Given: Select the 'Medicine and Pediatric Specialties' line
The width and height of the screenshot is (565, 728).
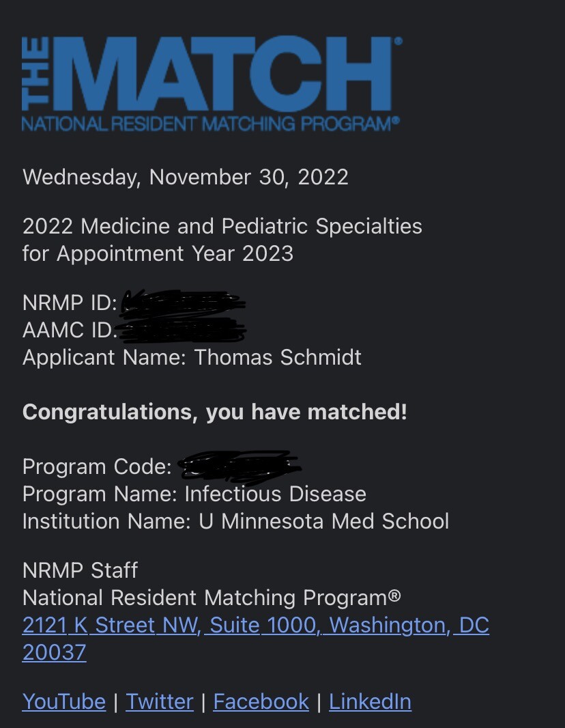Looking at the screenshot, I should (x=222, y=226).
